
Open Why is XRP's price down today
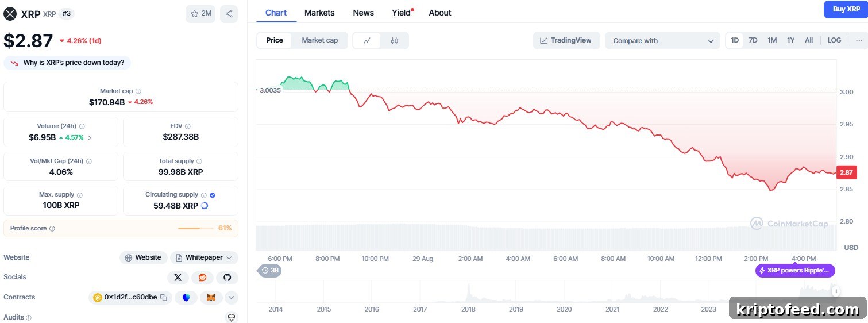click(x=67, y=63)
